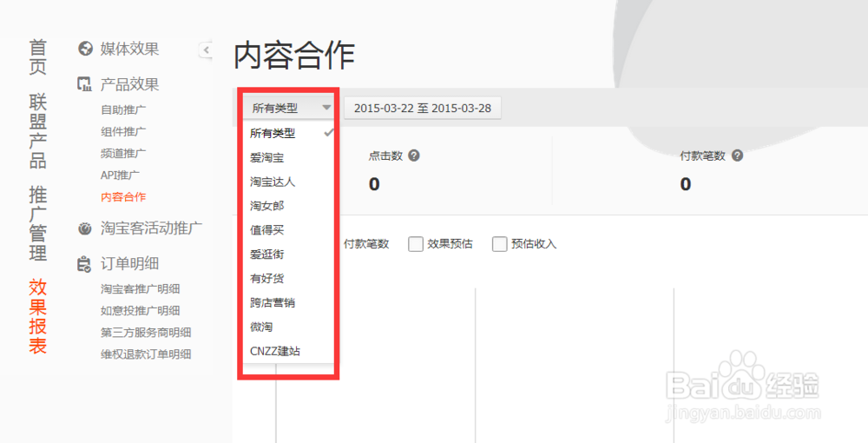Open 淘宝客推广明细
The width and height of the screenshot is (868, 443).
pos(140,288)
